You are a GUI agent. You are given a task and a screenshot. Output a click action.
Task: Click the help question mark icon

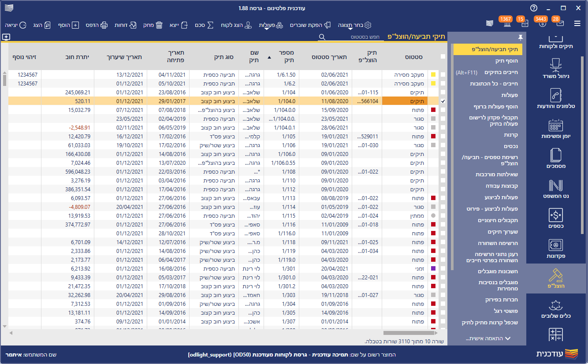[x=534, y=8]
